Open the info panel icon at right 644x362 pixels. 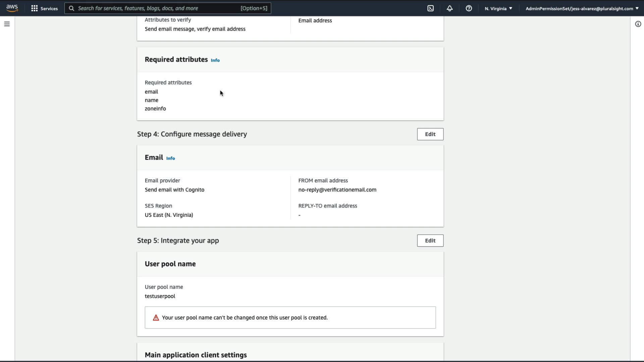pos(638,24)
